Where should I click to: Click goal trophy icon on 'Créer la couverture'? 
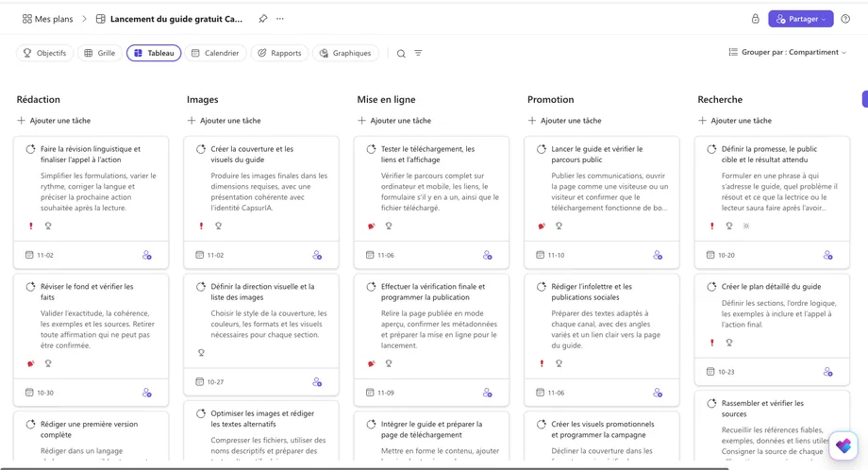pos(219,226)
